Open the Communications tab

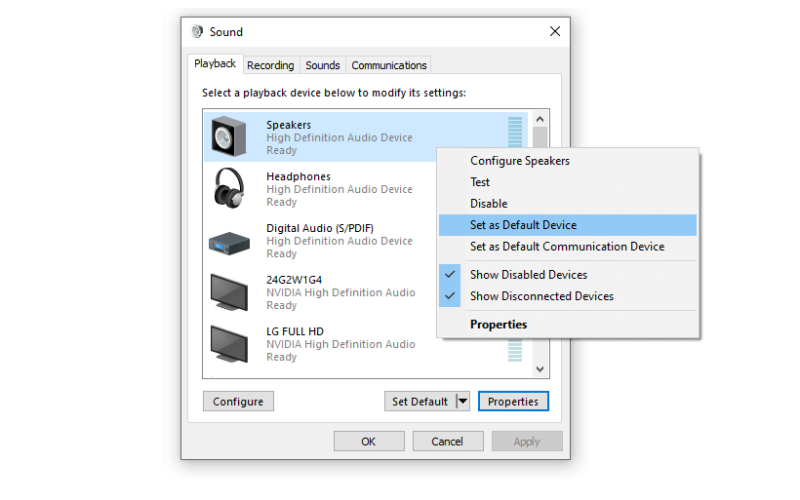[389, 65]
